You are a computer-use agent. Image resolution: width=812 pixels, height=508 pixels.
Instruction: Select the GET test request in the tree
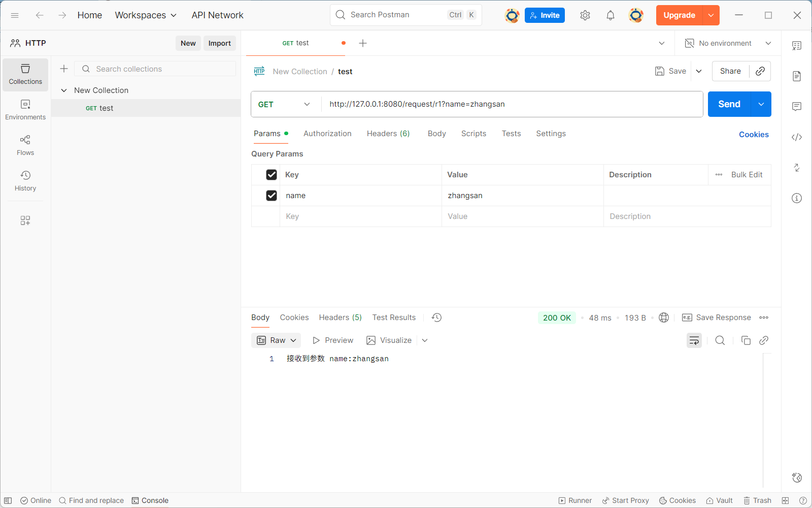(146, 108)
